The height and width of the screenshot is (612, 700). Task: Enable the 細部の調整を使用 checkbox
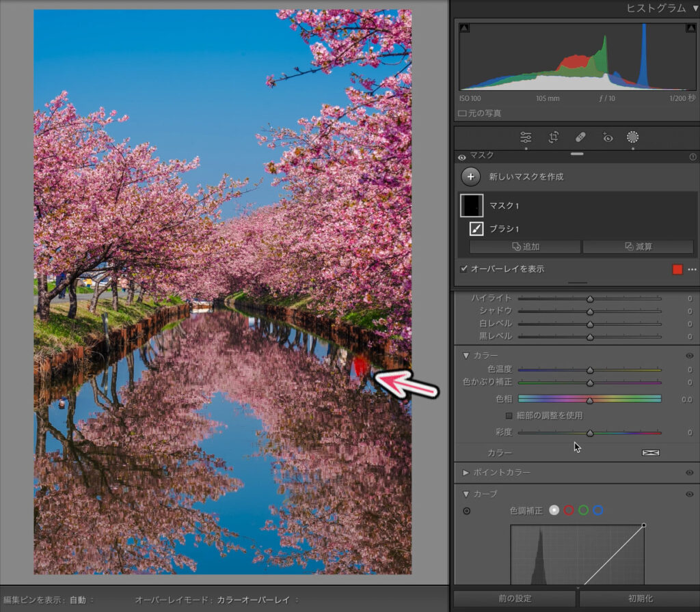point(509,415)
